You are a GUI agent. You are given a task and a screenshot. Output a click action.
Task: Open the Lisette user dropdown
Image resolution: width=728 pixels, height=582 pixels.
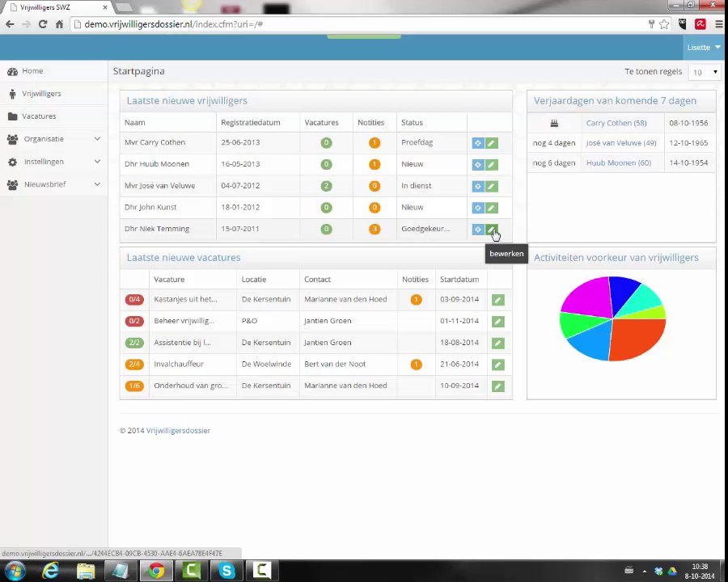[704, 48]
